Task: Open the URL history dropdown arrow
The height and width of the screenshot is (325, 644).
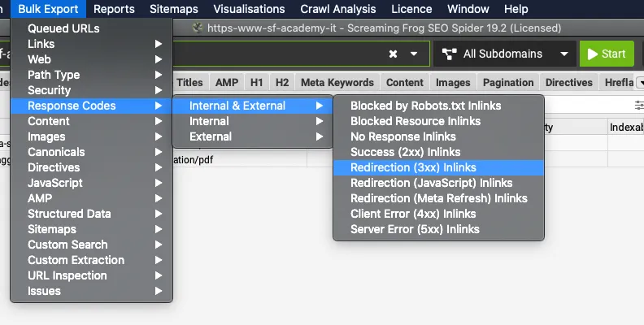Action: click(x=414, y=54)
